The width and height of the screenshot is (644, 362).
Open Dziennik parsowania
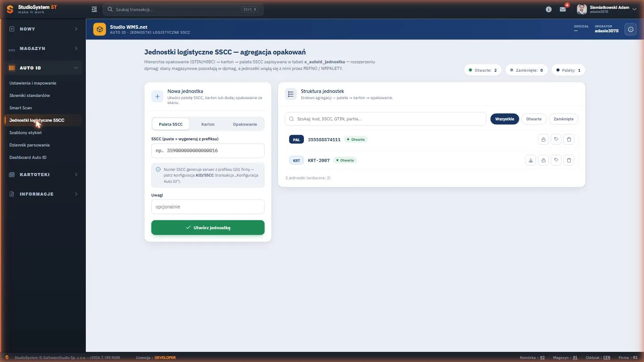(30, 145)
